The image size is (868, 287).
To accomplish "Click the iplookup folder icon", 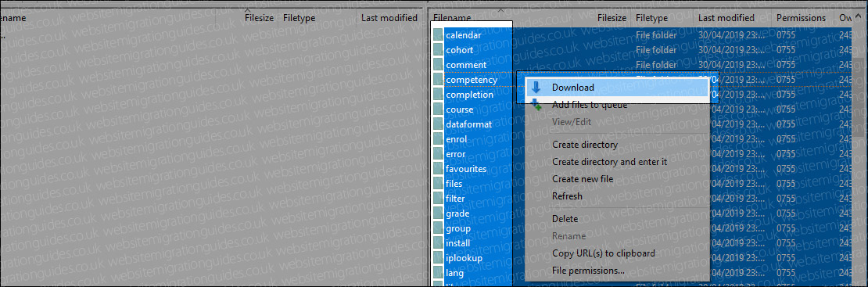I will (439, 257).
